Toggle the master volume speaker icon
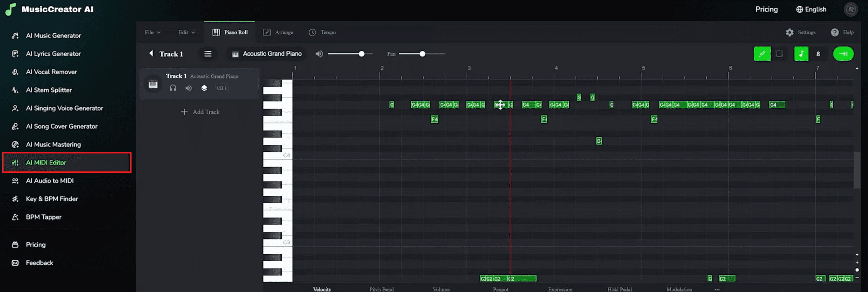 coord(319,54)
